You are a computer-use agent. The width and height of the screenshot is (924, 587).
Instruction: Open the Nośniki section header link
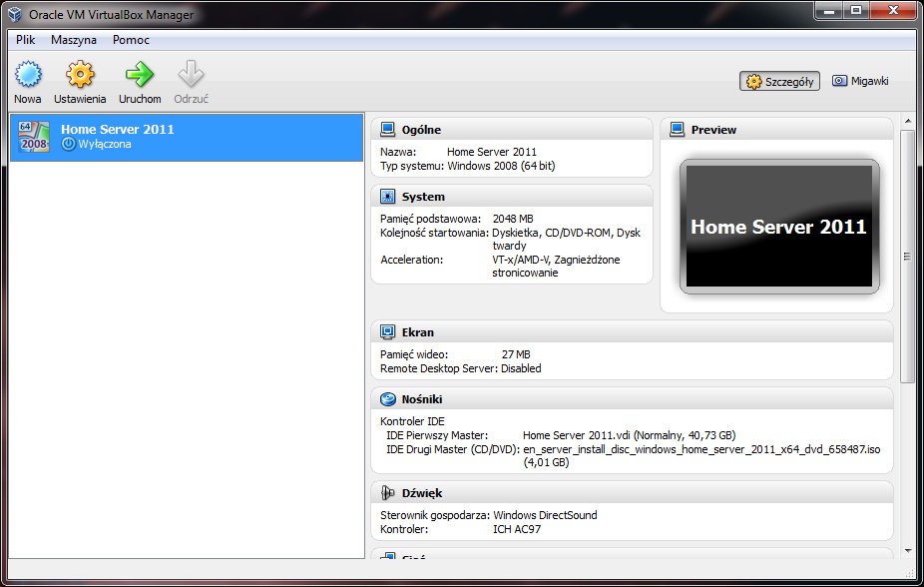422,399
